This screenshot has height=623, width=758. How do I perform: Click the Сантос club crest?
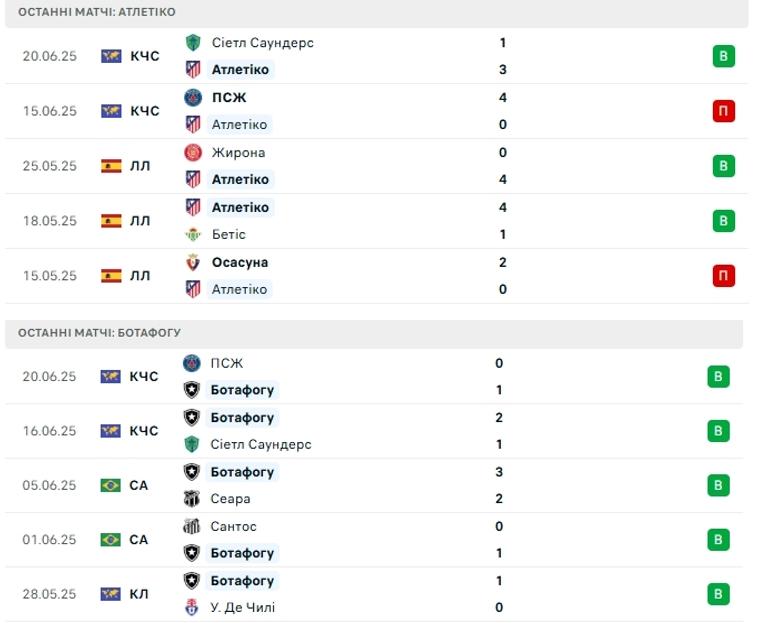click(192, 526)
